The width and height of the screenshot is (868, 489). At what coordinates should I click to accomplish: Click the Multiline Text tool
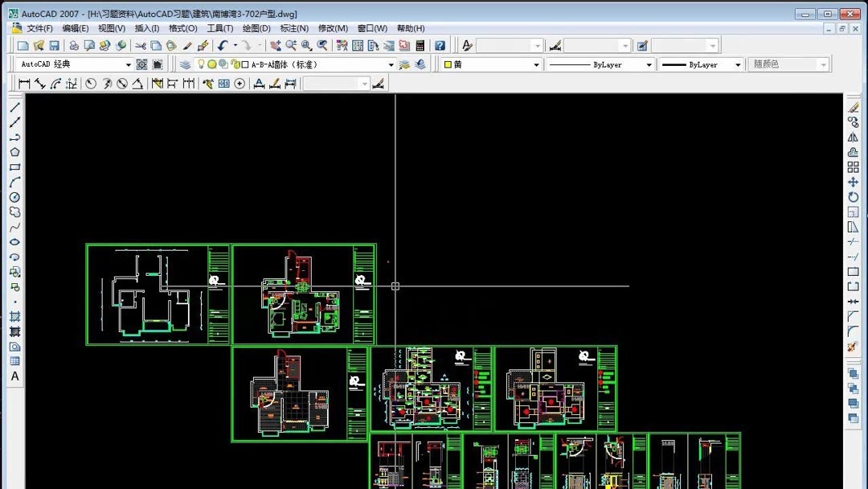(15, 376)
